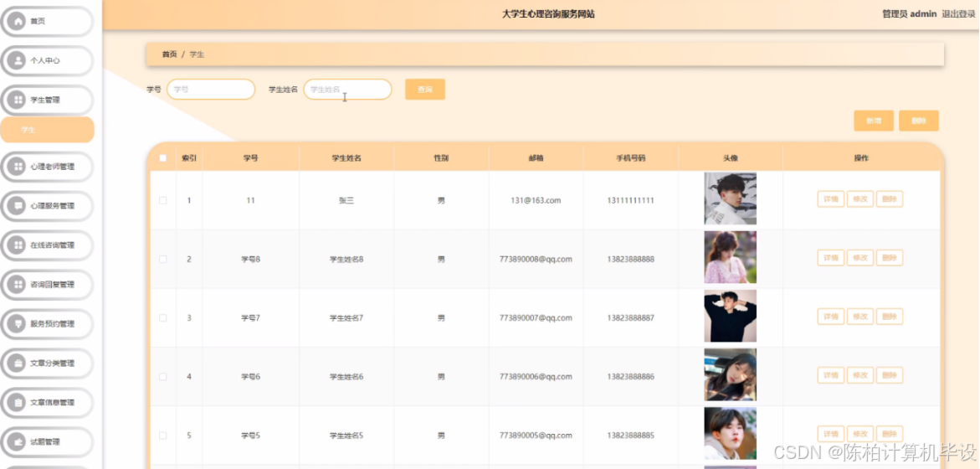The height and width of the screenshot is (469, 980).
Task: Click the phone number 13111111111
Action: (631, 201)
